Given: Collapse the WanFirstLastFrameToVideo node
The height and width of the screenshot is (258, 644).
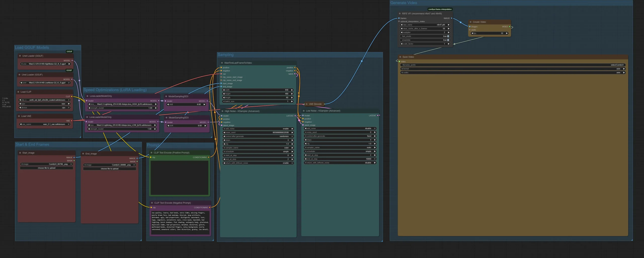Looking at the screenshot, I should (222, 63).
